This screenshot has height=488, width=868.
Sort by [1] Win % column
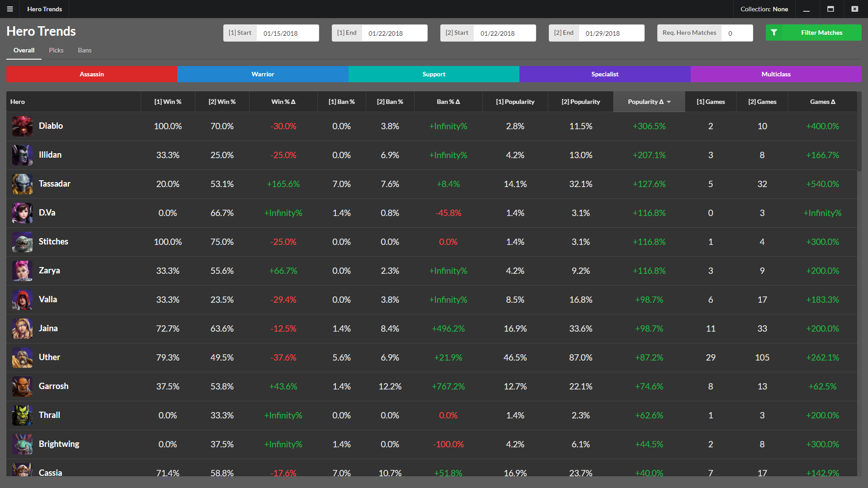(x=168, y=102)
